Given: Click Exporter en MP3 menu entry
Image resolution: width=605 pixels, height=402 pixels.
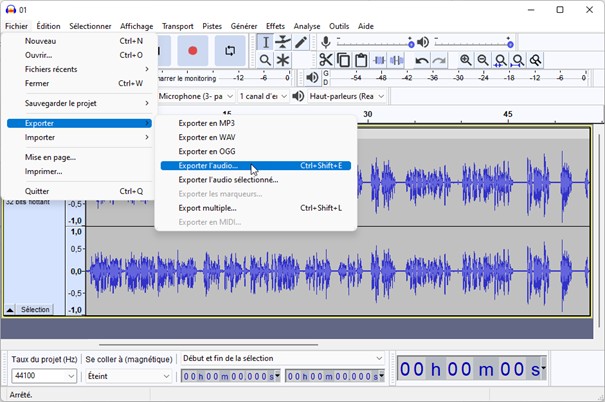Looking at the screenshot, I should (x=206, y=123).
